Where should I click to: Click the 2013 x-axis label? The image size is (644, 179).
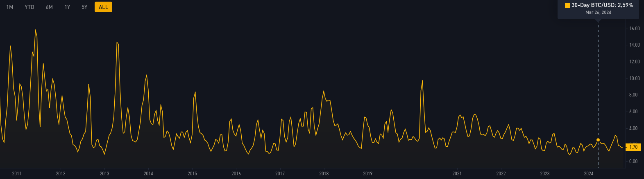point(104,174)
